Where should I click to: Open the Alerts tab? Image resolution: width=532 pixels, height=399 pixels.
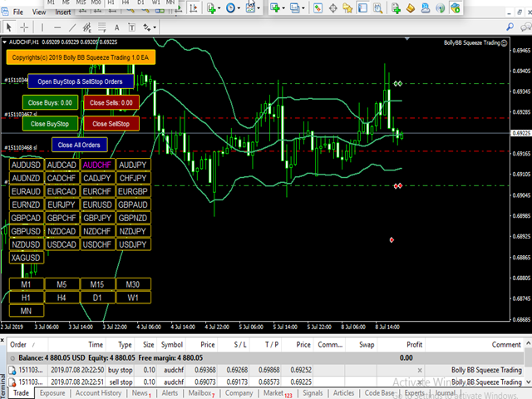pyautogui.click(x=170, y=393)
